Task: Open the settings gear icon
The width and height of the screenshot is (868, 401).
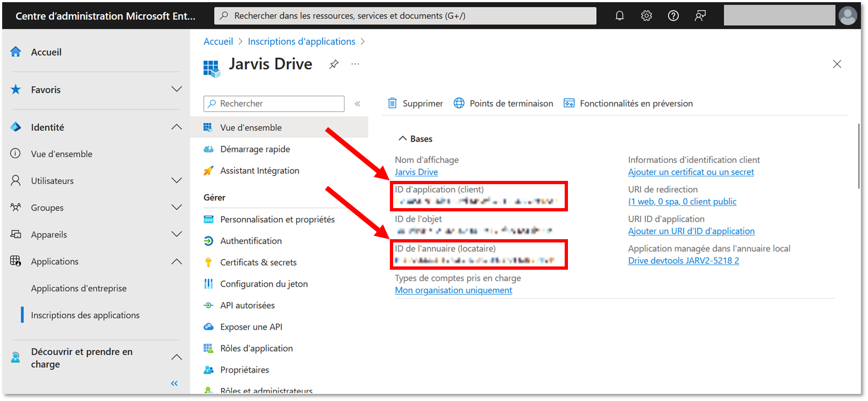Action: click(646, 16)
